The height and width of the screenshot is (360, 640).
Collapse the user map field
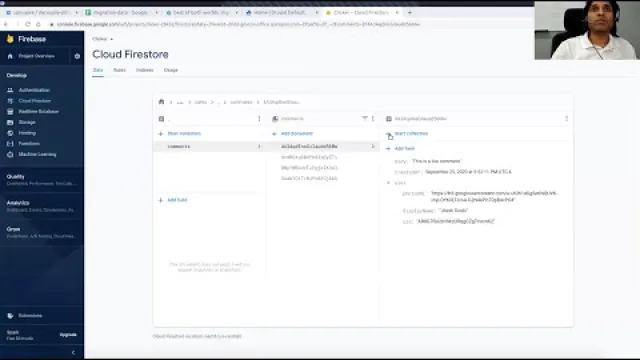(388, 183)
